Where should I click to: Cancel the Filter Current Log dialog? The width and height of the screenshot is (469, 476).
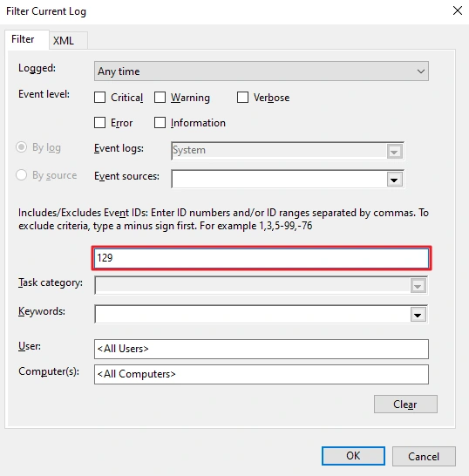click(x=424, y=456)
